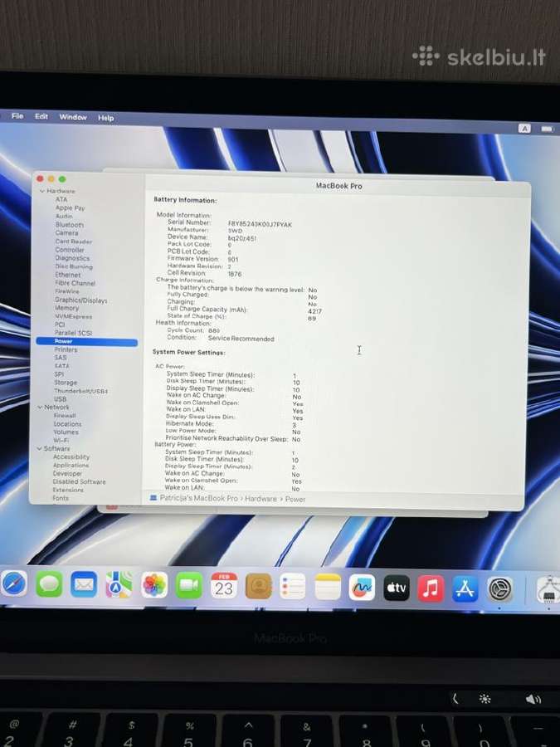
Task: Select Printers in the sidebar
Action: (66, 349)
